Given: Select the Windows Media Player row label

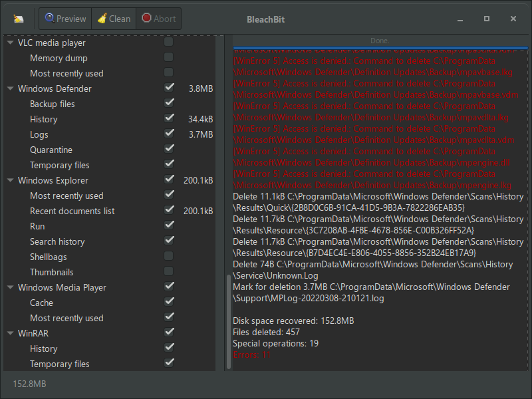Looking at the screenshot, I should tap(62, 288).
